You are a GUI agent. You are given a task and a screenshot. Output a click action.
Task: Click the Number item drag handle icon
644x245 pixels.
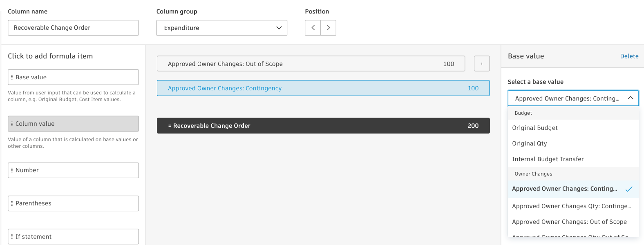click(12, 170)
